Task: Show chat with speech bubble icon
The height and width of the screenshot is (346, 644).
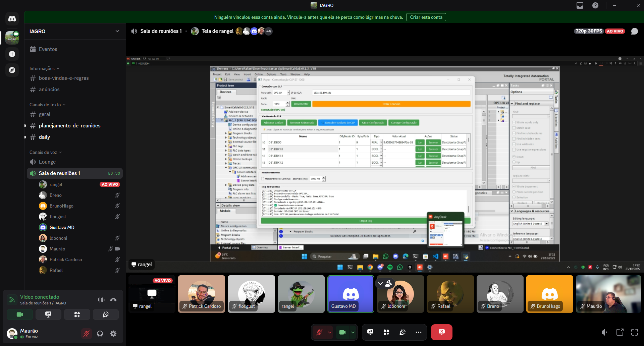Action: click(x=634, y=31)
